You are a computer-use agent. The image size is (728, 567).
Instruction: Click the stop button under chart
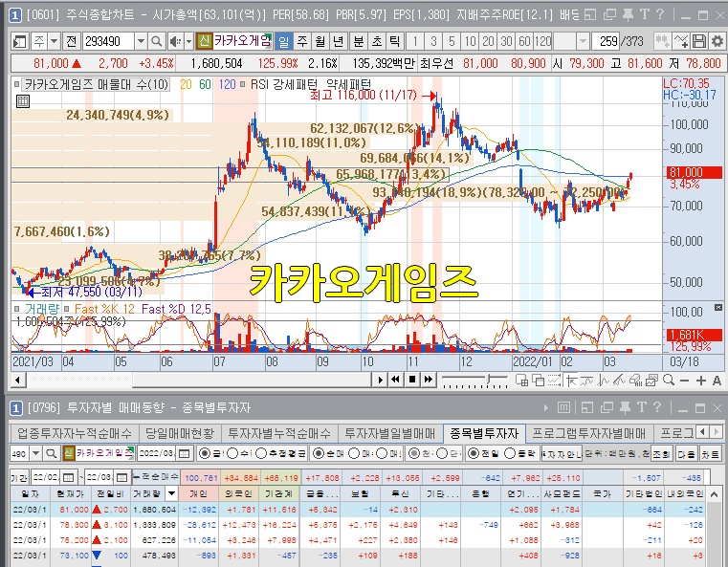(411, 380)
